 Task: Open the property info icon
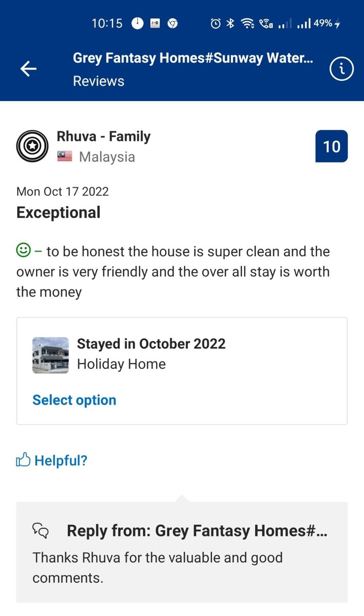coord(341,69)
